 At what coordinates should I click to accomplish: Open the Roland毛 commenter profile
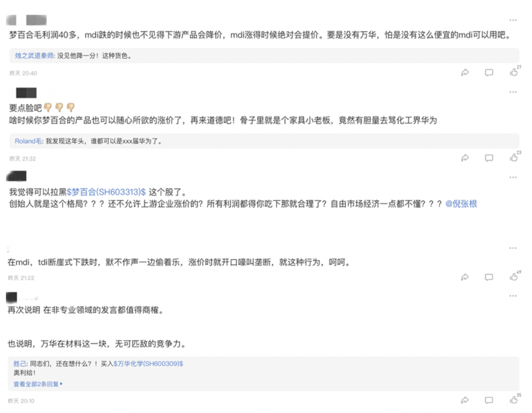tap(28, 141)
